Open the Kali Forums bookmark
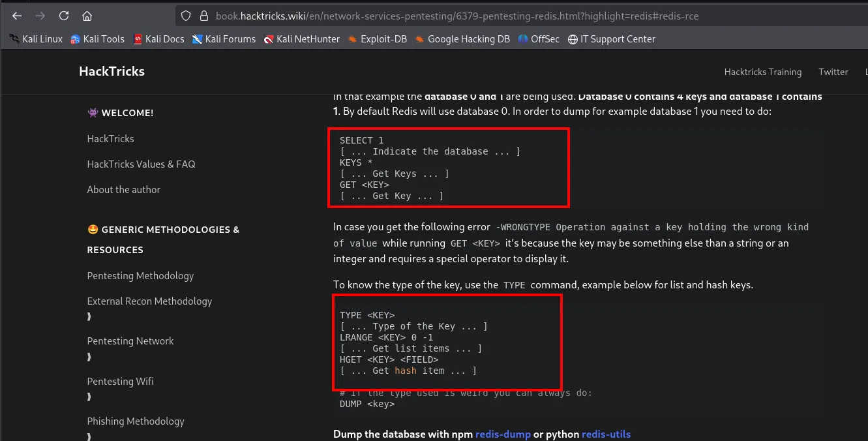 point(224,39)
